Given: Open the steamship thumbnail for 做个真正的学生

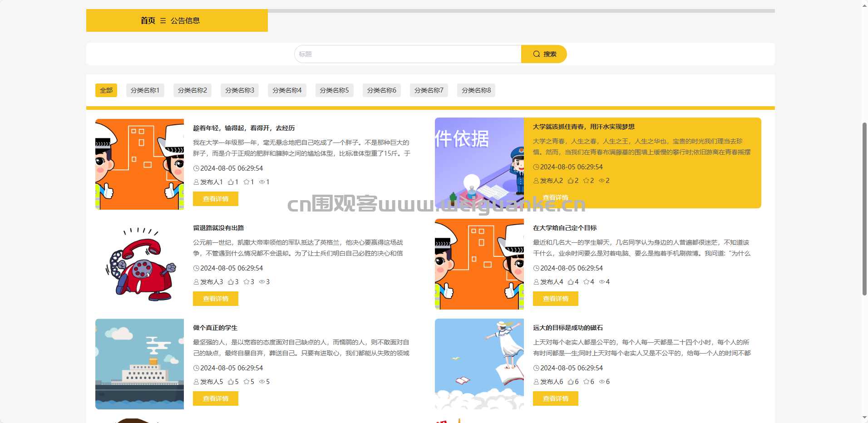Looking at the screenshot, I should (x=139, y=364).
